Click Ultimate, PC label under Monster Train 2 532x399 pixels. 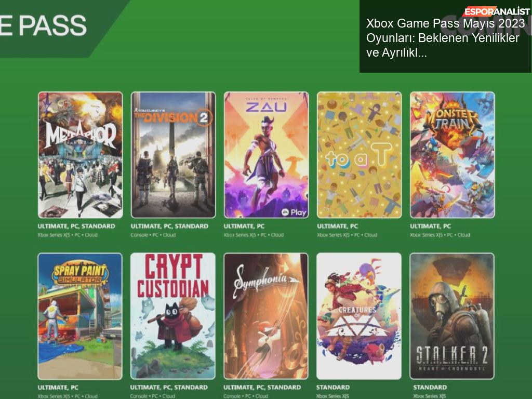point(430,227)
